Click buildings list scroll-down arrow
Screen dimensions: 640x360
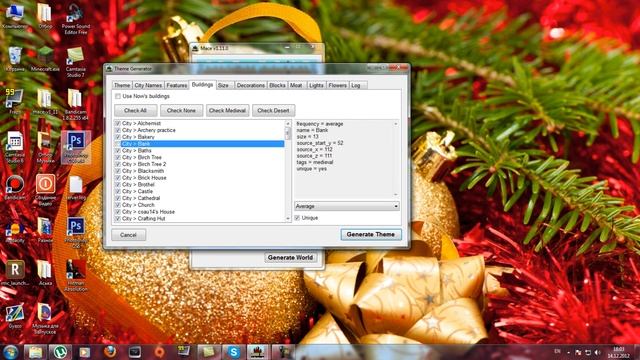[x=288, y=219]
